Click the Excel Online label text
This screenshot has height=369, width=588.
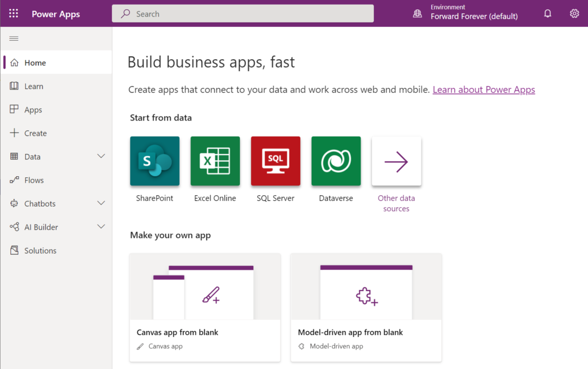215,198
